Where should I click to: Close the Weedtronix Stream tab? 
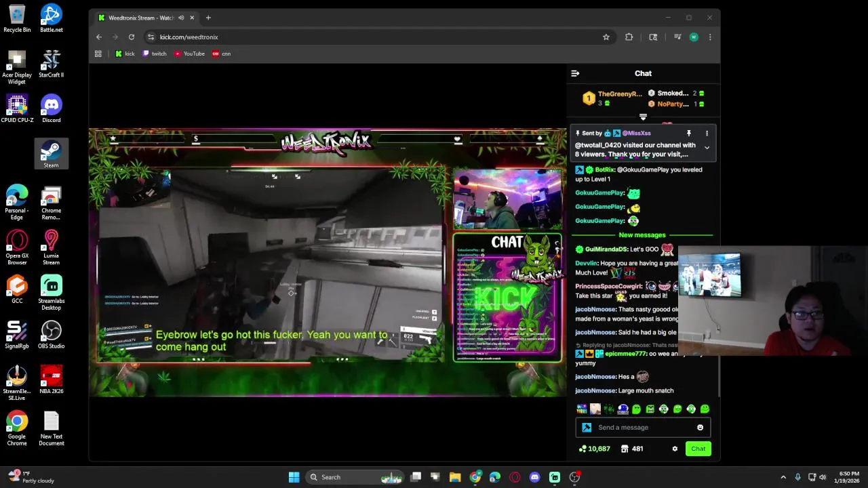192,18
